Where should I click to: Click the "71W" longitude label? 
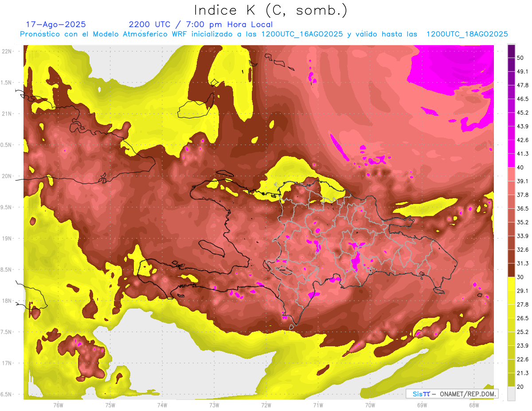[x=318, y=405]
